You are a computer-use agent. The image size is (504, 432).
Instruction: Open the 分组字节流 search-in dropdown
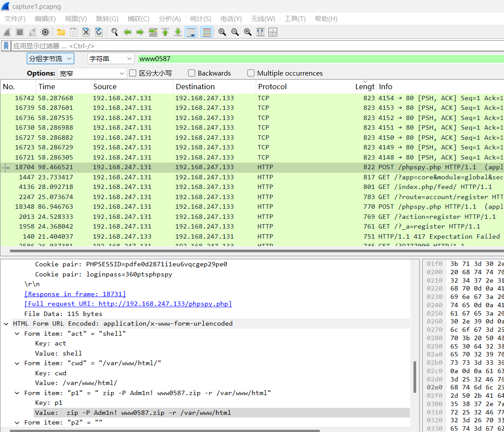point(50,59)
